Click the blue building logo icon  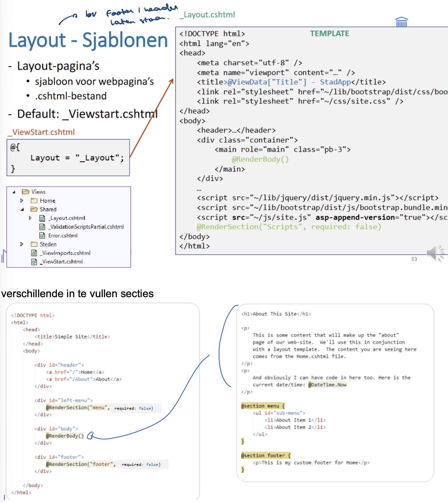tap(401, 22)
